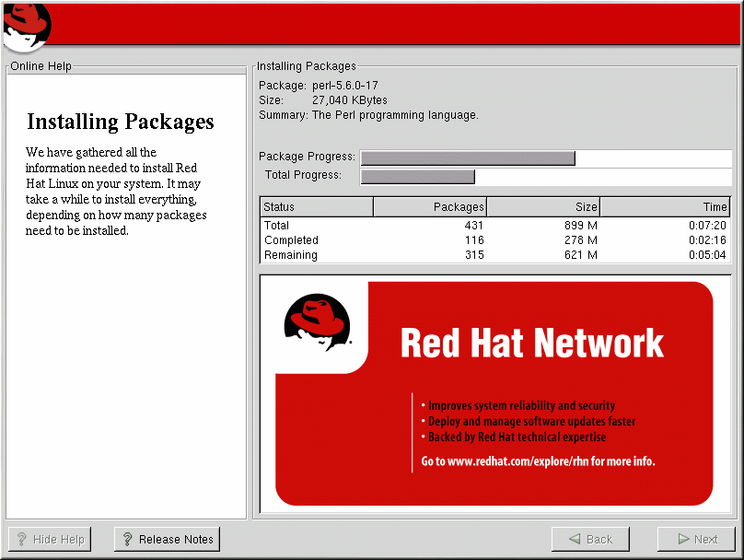Click remaining packages value 315
Viewport: 744px width, 560px height.
pos(474,255)
